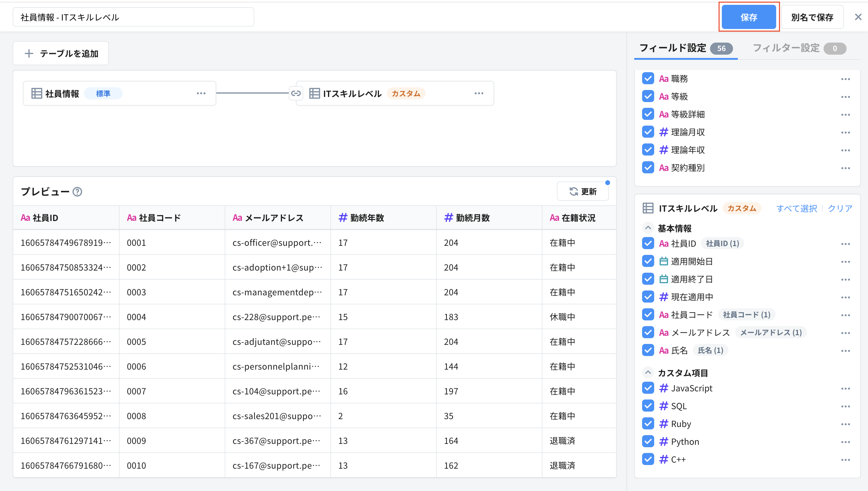Screen dimensions: 868x491
Task: Click the plus icon on テーブルを追加
Action: click(x=29, y=53)
